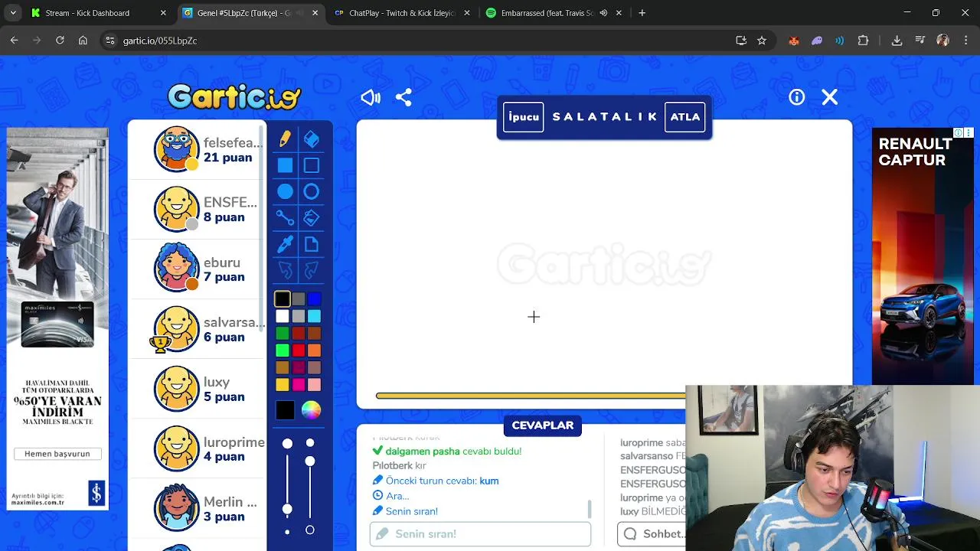Screen dimensions: 980x551
Task: Select the eraser tool
Action: coord(311,139)
